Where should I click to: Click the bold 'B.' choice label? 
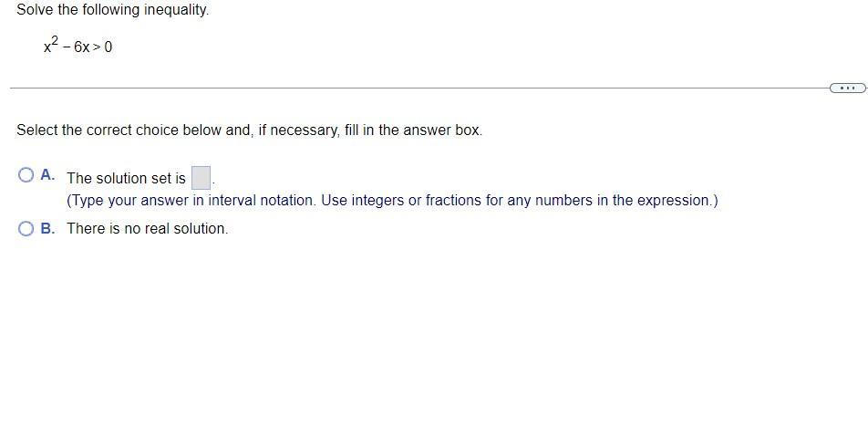click(x=47, y=228)
